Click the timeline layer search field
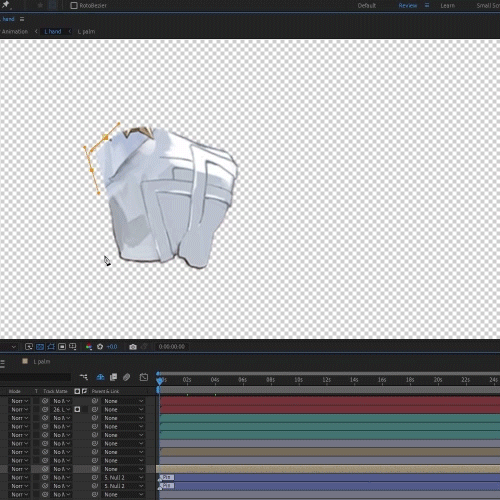Viewport: 500px width, 500px height. click(35, 377)
